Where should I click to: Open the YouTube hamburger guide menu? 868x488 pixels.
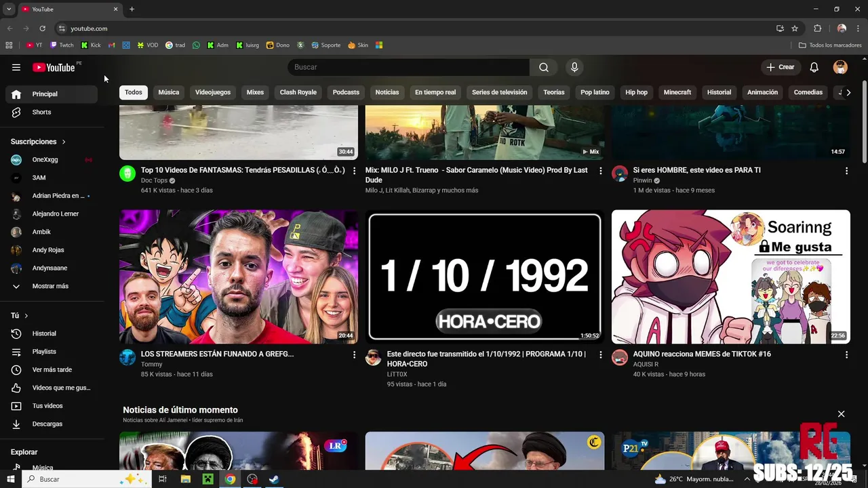pyautogui.click(x=16, y=67)
